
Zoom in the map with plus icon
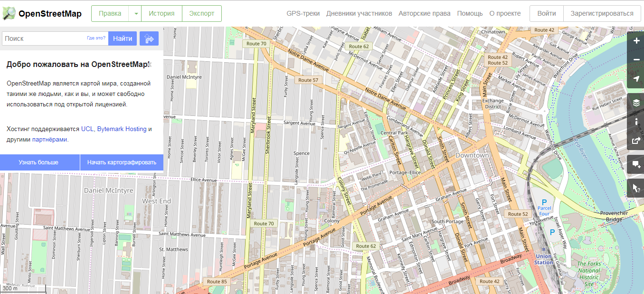[636, 41]
